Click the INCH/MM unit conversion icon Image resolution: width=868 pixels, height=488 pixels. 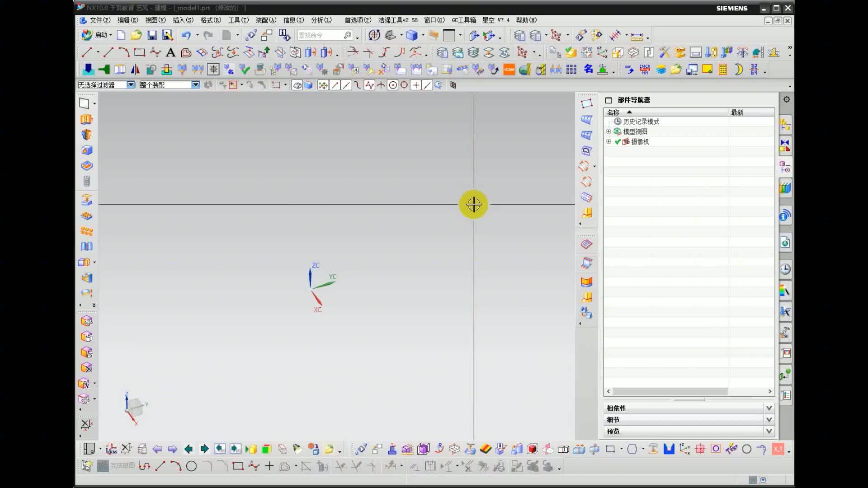tap(645, 70)
